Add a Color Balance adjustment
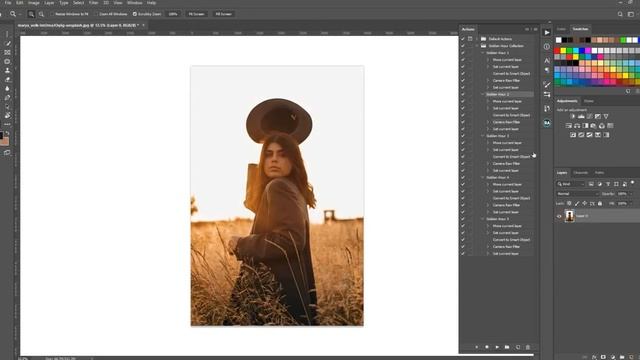The image size is (640, 360). point(577,126)
